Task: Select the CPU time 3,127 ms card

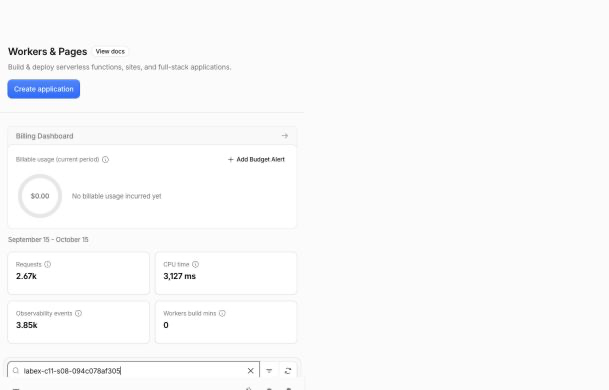Action: click(x=226, y=273)
